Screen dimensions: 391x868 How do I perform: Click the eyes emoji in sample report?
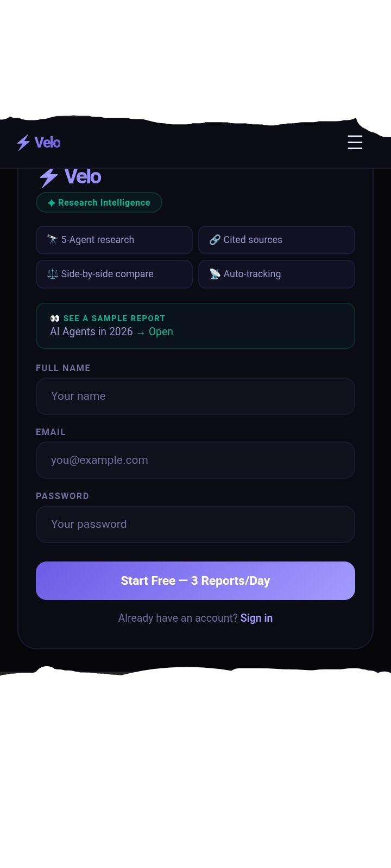pos(55,318)
